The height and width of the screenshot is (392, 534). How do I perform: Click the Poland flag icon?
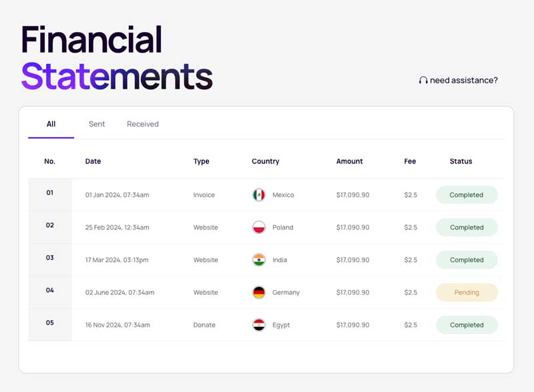259,227
